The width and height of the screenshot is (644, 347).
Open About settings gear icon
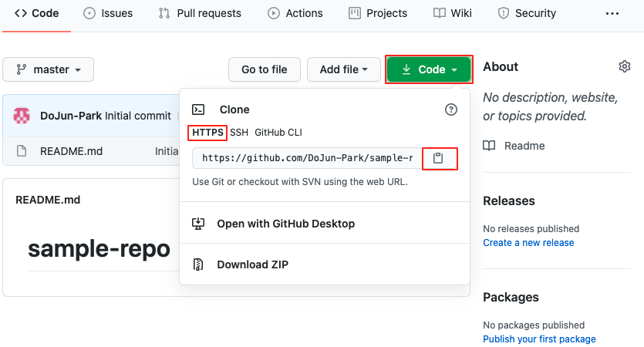click(625, 67)
